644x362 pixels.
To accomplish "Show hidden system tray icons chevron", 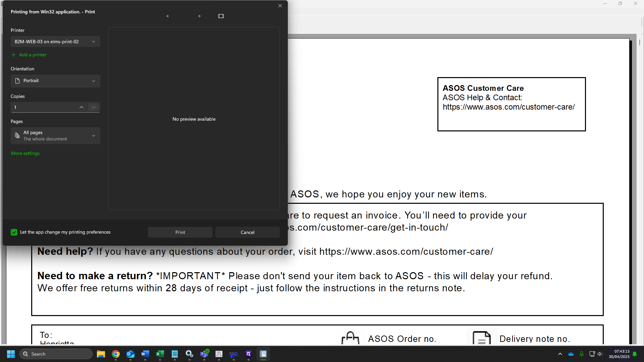I will click(560, 354).
